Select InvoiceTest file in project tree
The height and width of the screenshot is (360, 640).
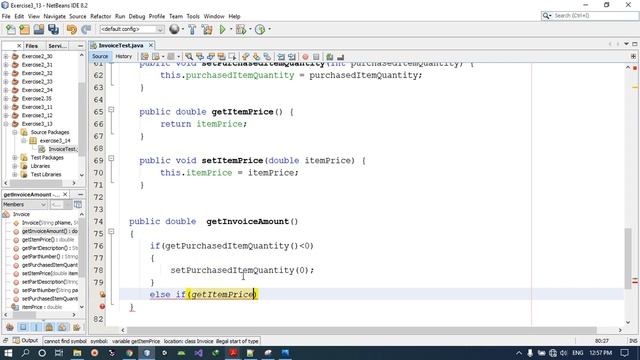pos(62,149)
